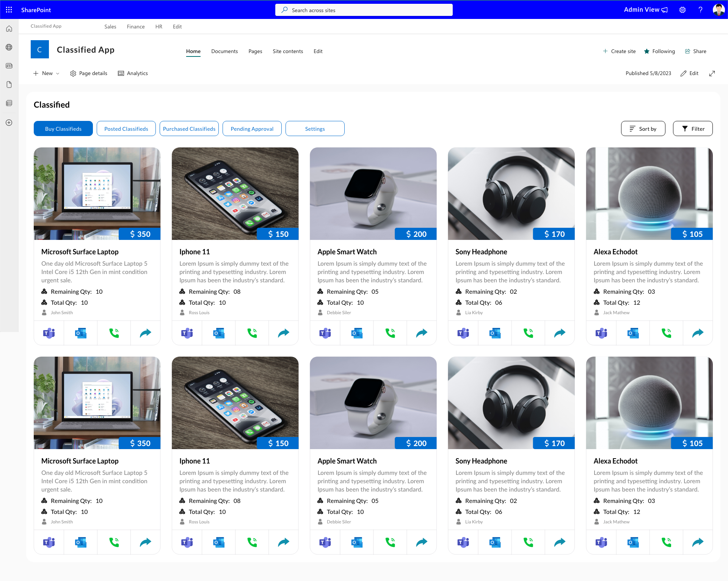The image size is (728, 581).
Task: Click first-row Apple Smart Watch title
Action: tap(347, 252)
